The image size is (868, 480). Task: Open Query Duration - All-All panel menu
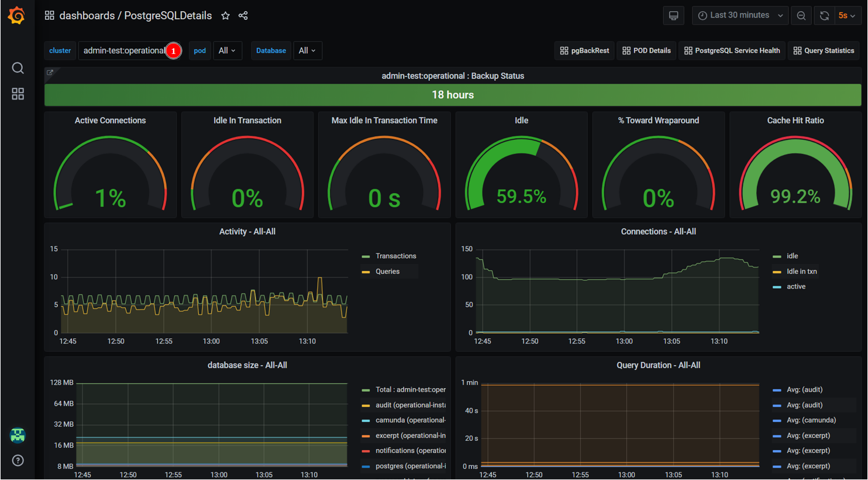[659, 365]
